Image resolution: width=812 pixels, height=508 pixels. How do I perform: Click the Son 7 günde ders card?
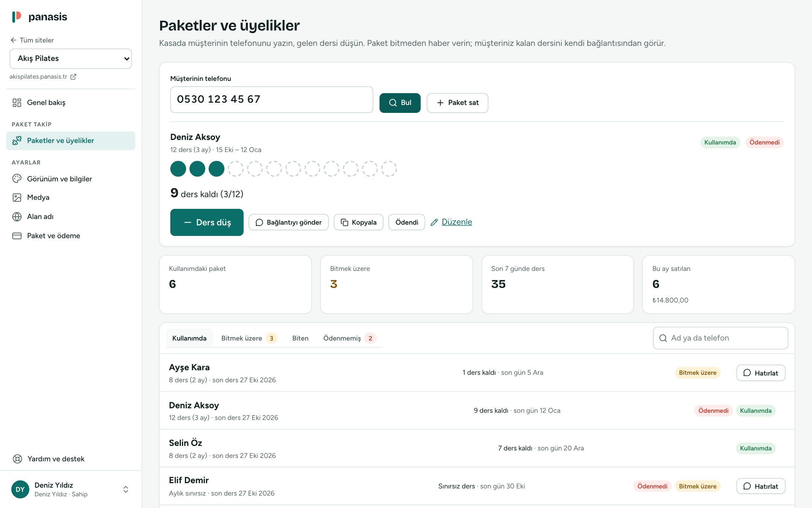[557, 284]
